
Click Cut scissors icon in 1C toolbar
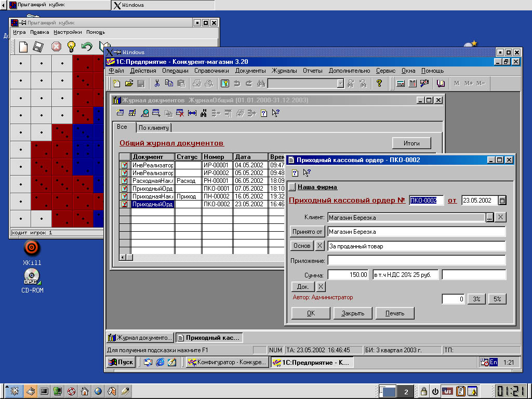click(x=157, y=84)
